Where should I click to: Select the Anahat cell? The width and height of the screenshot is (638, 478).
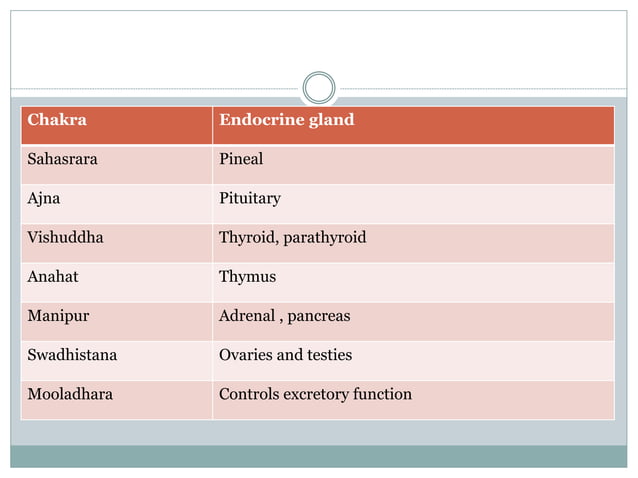pos(51,276)
